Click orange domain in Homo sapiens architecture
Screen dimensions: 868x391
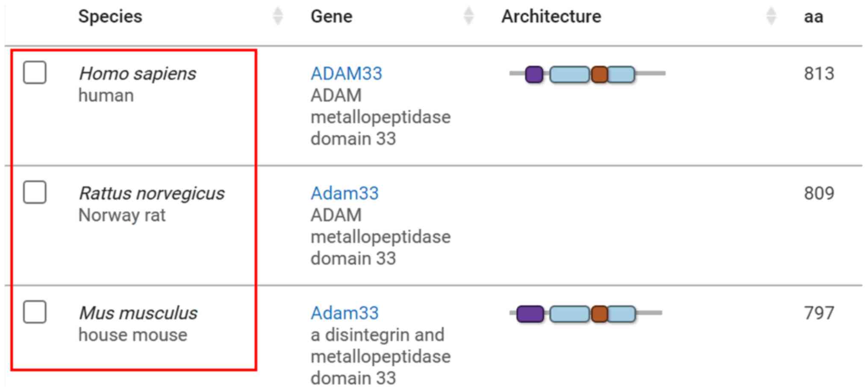coord(599,74)
